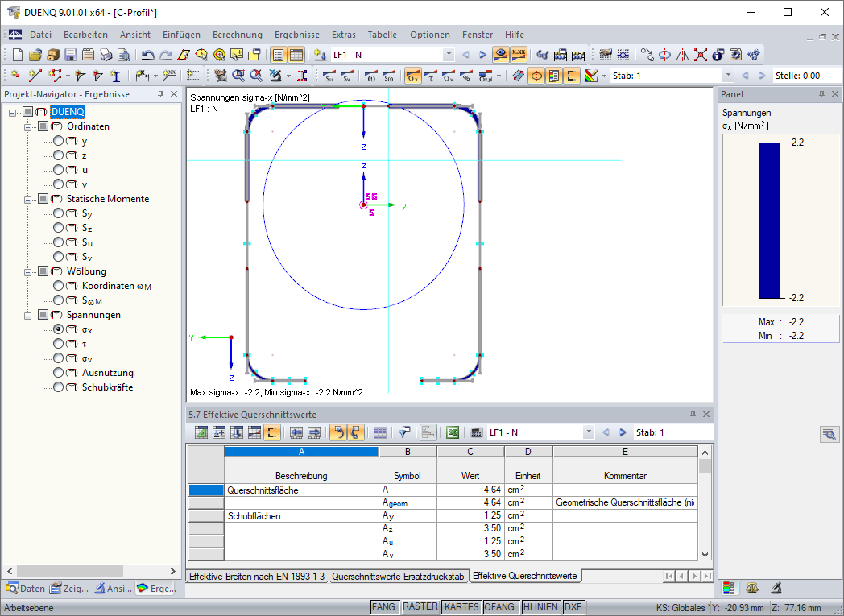Select the τ radio button under Spannungen
The image size is (844, 616).
point(58,344)
